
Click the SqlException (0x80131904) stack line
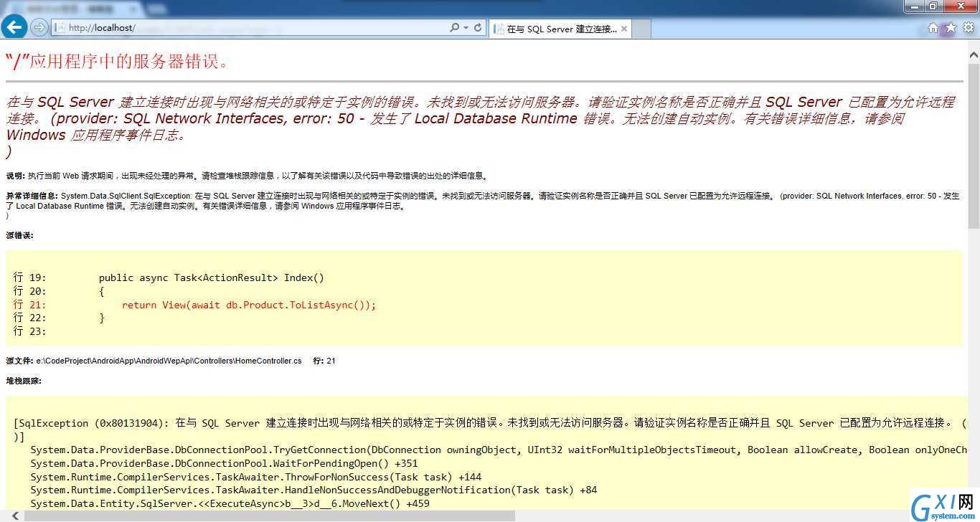[490, 423]
